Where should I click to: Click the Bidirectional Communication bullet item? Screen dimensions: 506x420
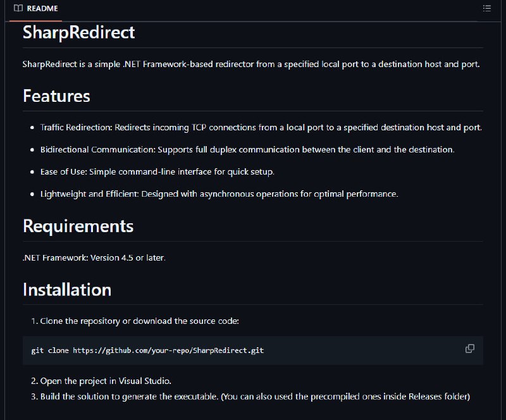247,150
